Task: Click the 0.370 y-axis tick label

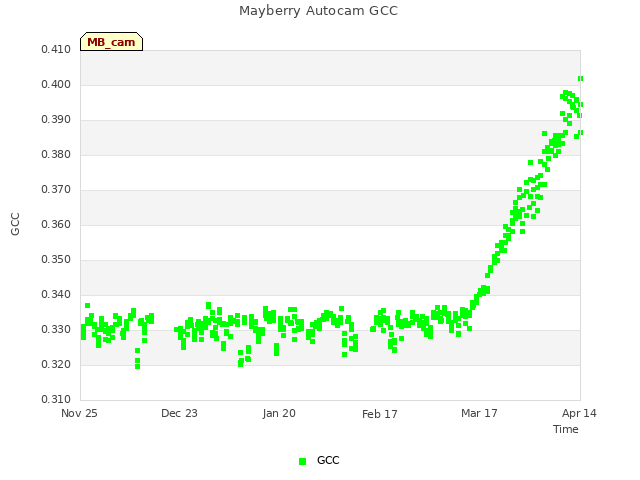Action: pos(56,189)
